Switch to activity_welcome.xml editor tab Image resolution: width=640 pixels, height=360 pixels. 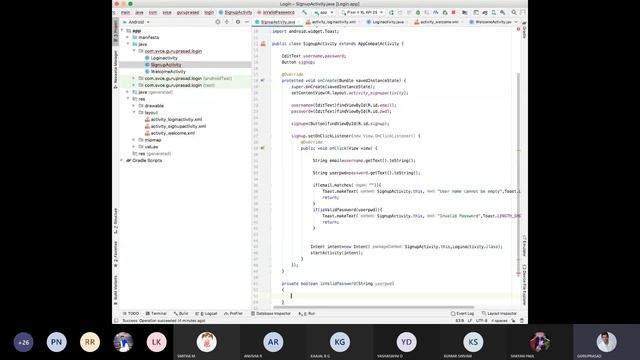(439, 22)
